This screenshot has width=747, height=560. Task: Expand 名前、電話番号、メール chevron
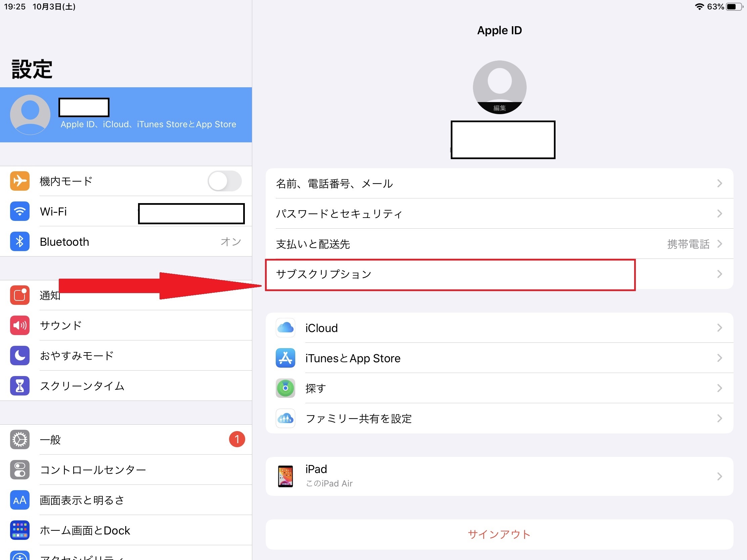(x=719, y=183)
